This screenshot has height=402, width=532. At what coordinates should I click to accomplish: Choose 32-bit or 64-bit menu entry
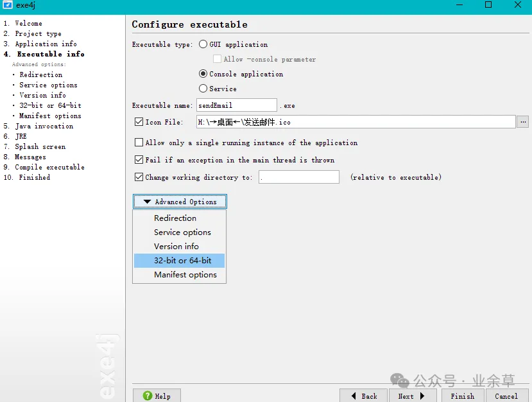tap(179, 261)
